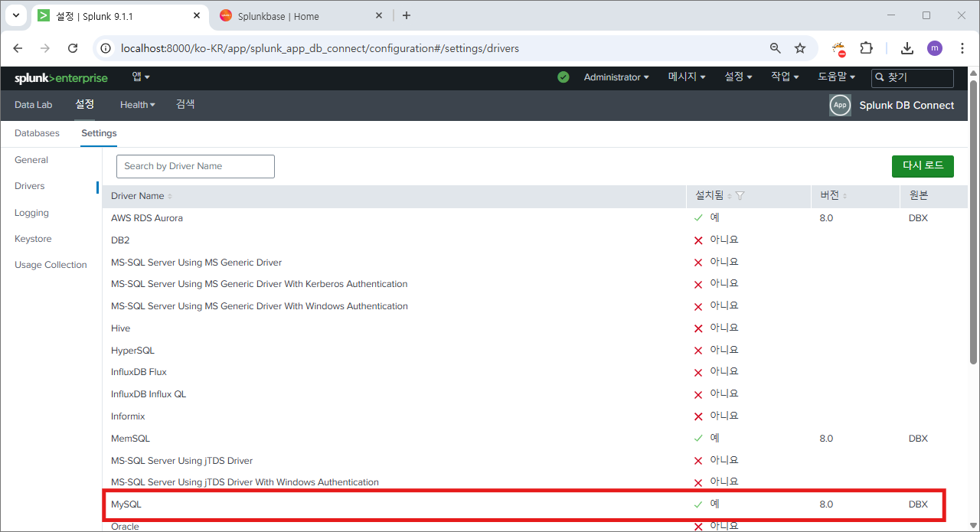Open a new browser tab with plus icon
Image resolution: width=980 pixels, height=532 pixels.
point(407,15)
